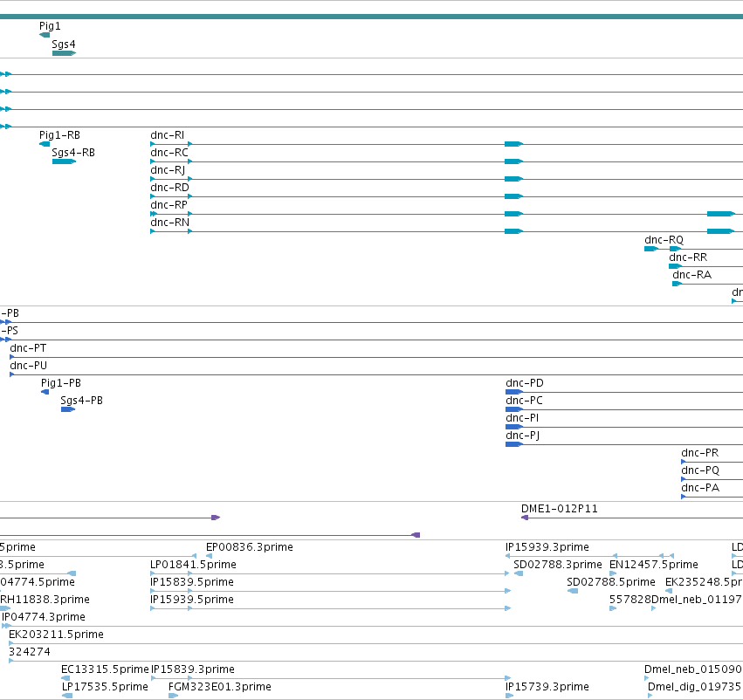Select the dnc-PR protein label
The image size is (743, 700).
pos(700,453)
